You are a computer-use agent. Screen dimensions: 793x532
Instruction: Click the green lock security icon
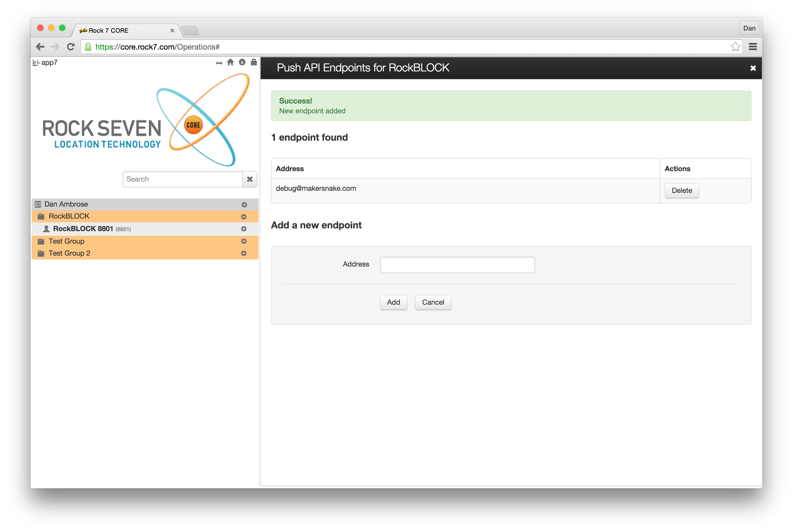[88, 47]
